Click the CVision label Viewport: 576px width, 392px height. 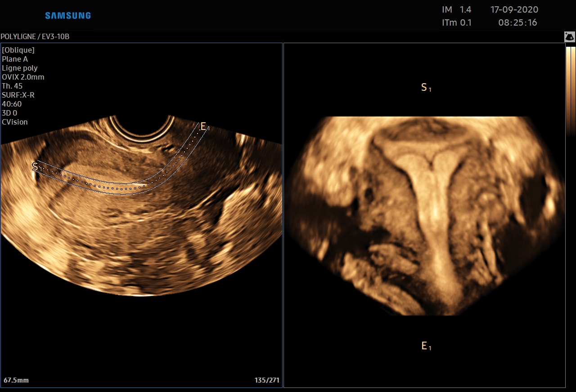point(15,122)
